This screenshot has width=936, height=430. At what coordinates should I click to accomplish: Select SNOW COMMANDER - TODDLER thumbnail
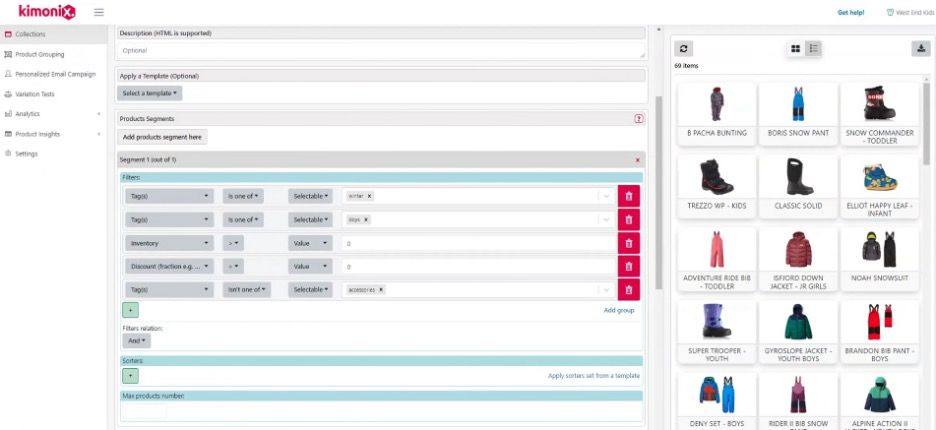pyautogui.click(x=879, y=103)
